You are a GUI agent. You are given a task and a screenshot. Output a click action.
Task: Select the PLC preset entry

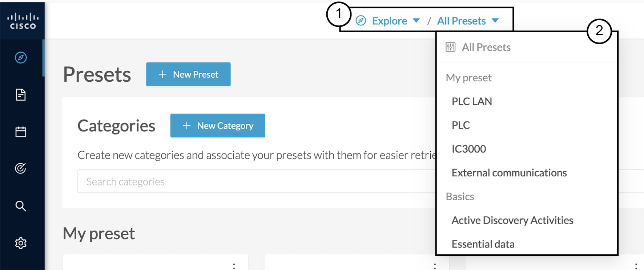461,125
